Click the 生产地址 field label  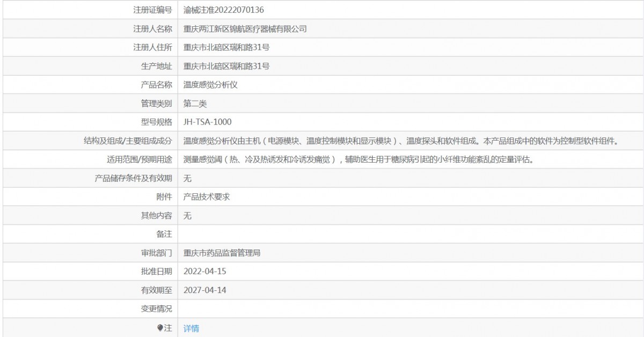coord(157,66)
